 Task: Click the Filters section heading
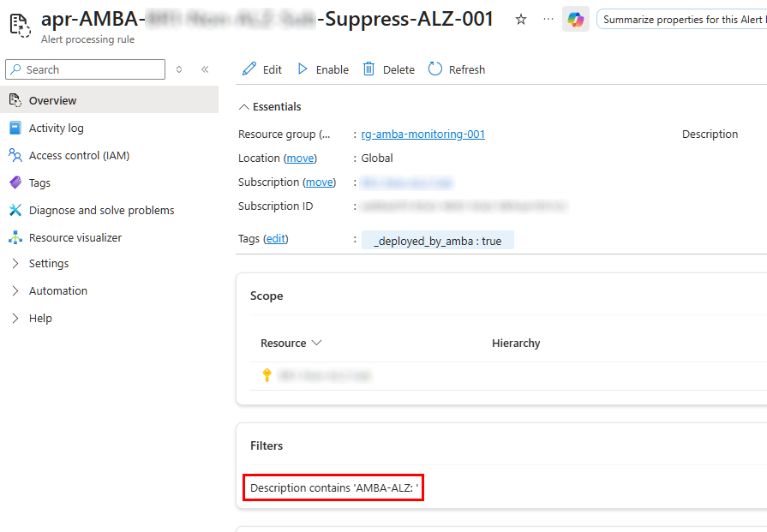pos(267,446)
